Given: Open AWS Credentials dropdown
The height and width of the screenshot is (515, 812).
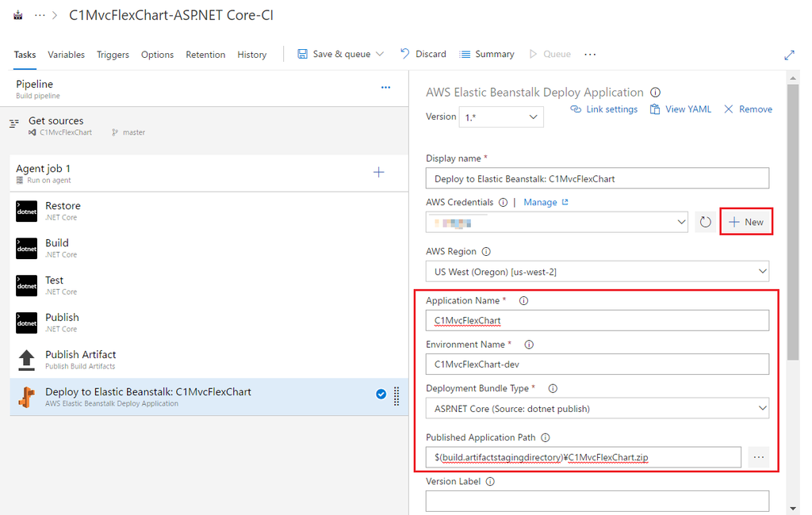Looking at the screenshot, I should click(x=557, y=222).
